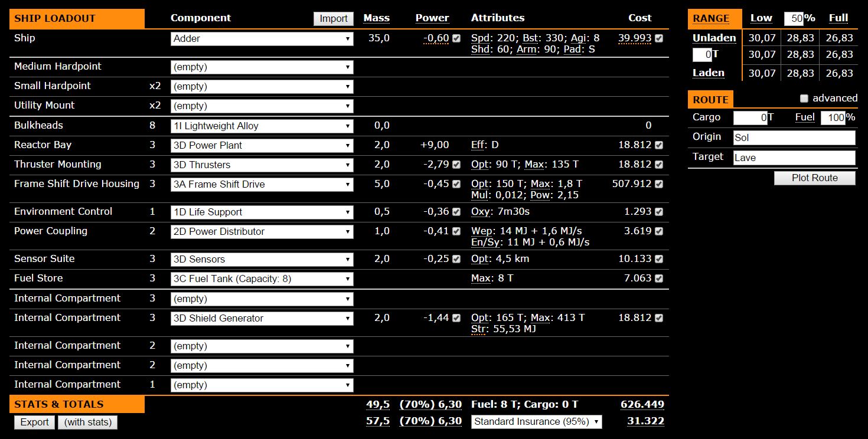The height and width of the screenshot is (439, 868).
Task: Click the Unladen range label
Action: 714,38
